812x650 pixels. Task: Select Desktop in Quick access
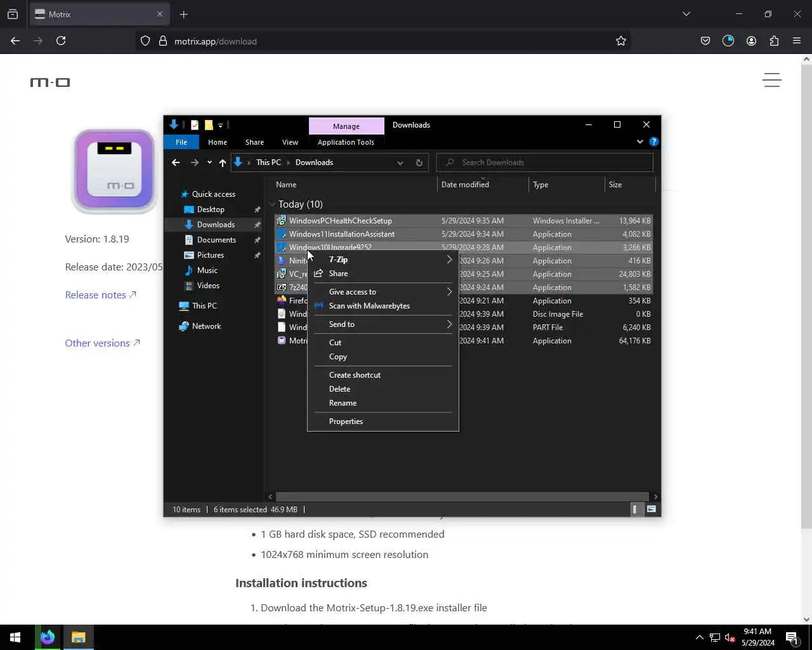[211, 209]
